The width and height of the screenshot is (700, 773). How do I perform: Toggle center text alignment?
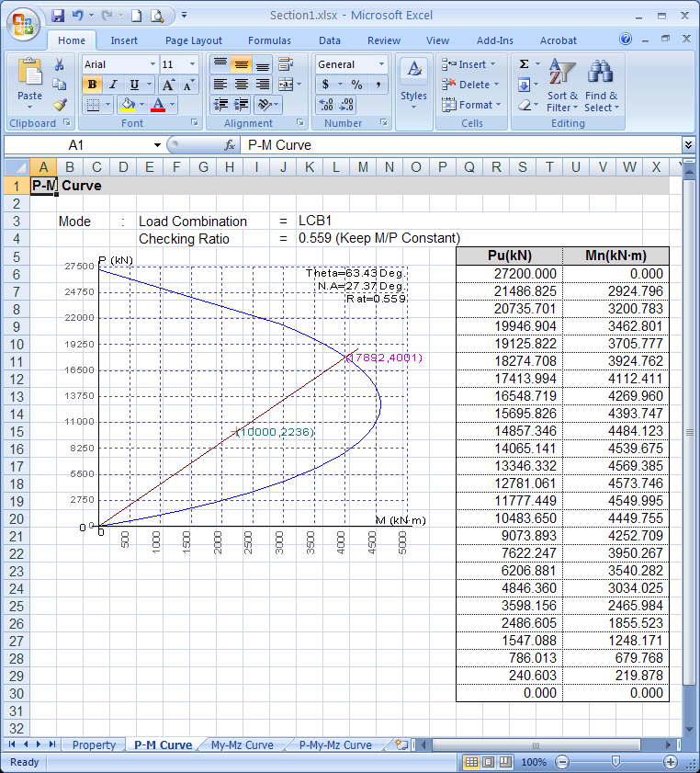241,85
